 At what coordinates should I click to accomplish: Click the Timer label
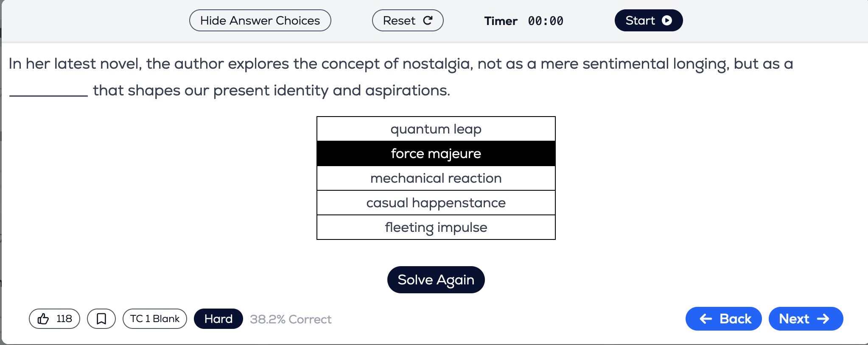[501, 21]
